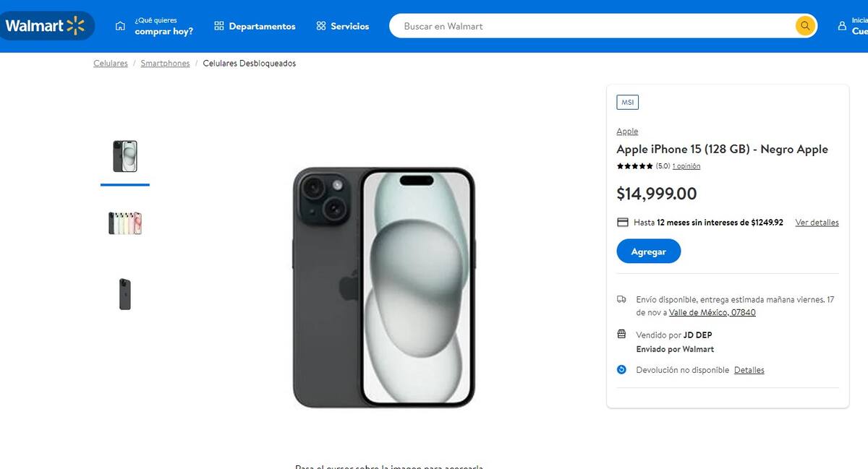The width and height of the screenshot is (868, 469).
Task: Click 'Ver detalles' for monthly payments
Action: tap(817, 223)
